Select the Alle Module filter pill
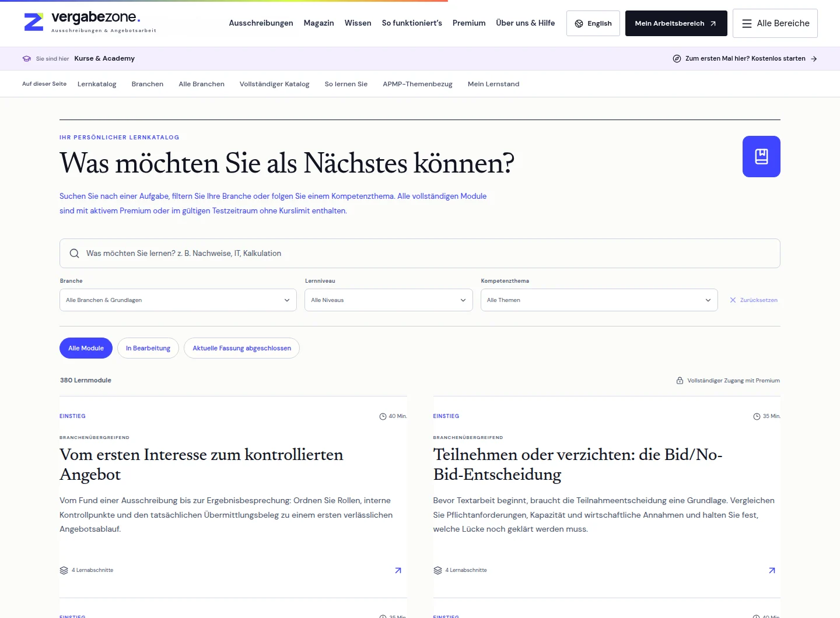Screen dimensions: 840x618 point(86,348)
